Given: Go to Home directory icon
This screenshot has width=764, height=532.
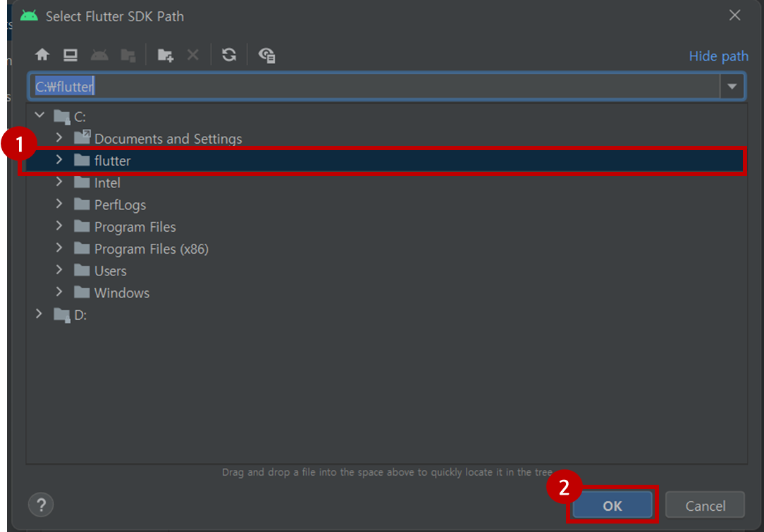Looking at the screenshot, I should click(42, 54).
